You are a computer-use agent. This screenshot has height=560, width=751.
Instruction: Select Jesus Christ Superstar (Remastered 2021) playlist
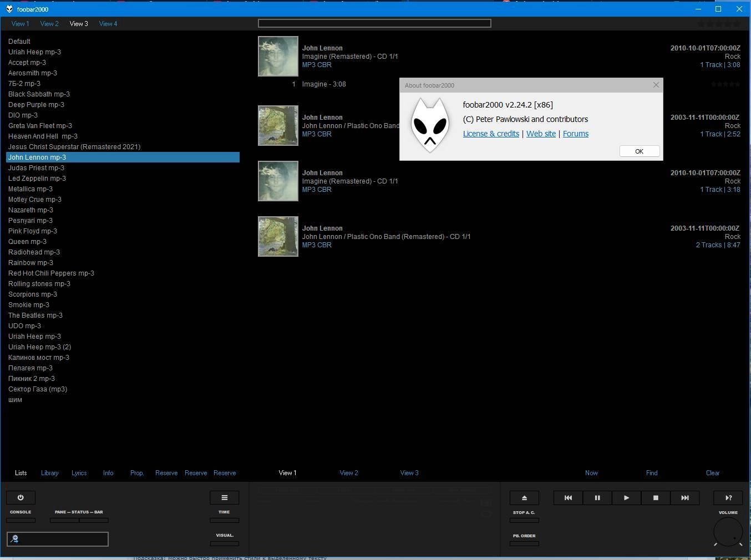coord(123,147)
